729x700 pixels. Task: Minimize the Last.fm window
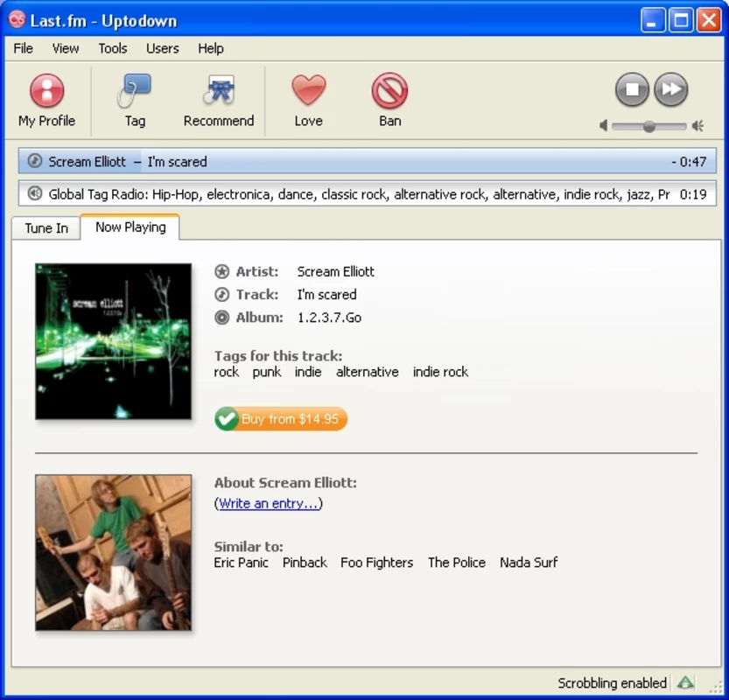click(x=652, y=20)
